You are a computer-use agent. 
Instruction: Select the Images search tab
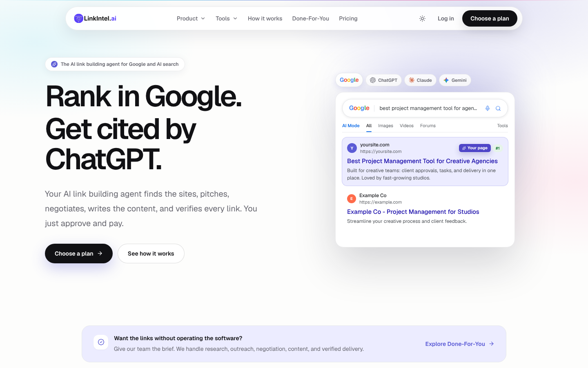385,126
